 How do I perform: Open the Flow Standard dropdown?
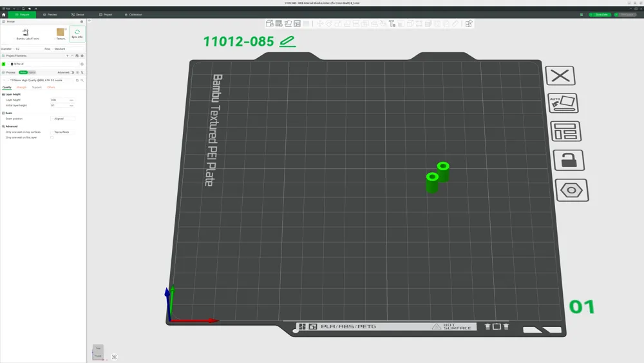click(x=68, y=49)
